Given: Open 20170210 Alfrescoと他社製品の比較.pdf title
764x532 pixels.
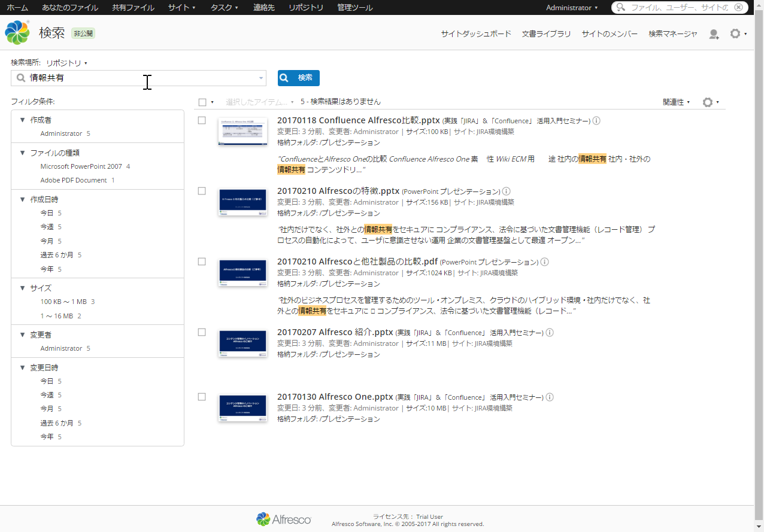Looking at the screenshot, I should point(357,262).
